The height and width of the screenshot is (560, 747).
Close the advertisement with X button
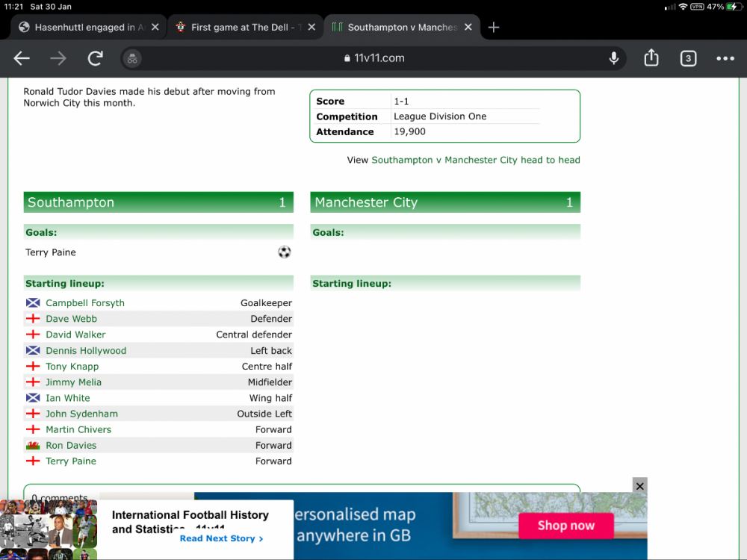(x=639, y=485)
